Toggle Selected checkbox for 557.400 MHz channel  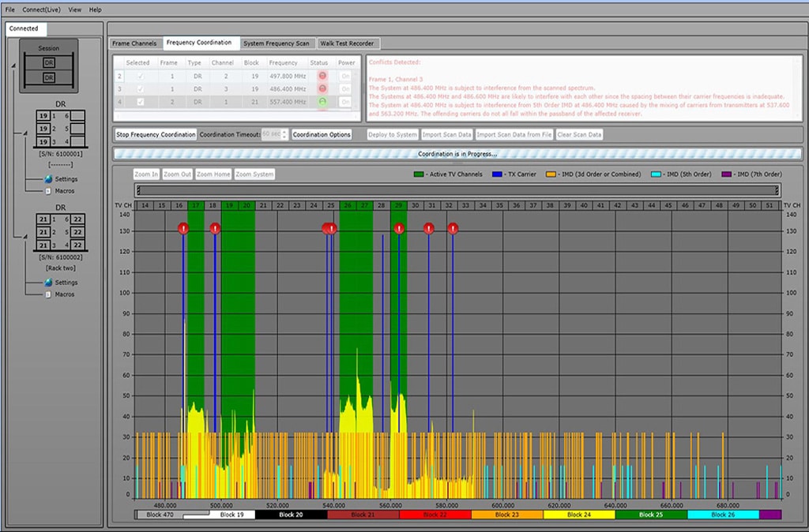tap(141, 102)
